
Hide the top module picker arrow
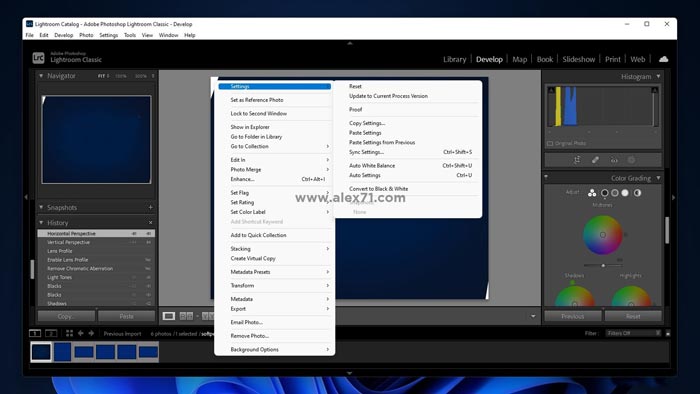pos(350,43)
